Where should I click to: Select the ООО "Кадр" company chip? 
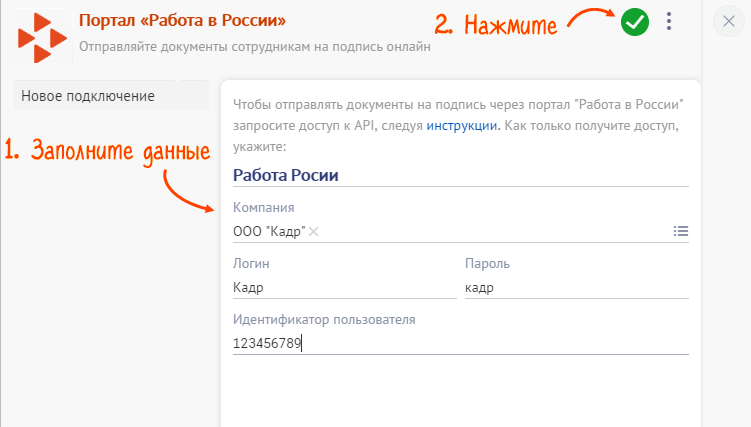(268, 231)
